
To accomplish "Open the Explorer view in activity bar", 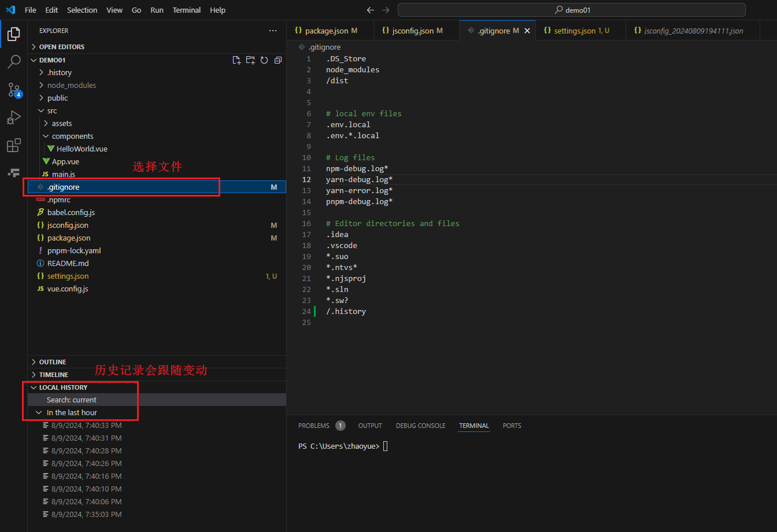I will [14, 34].
